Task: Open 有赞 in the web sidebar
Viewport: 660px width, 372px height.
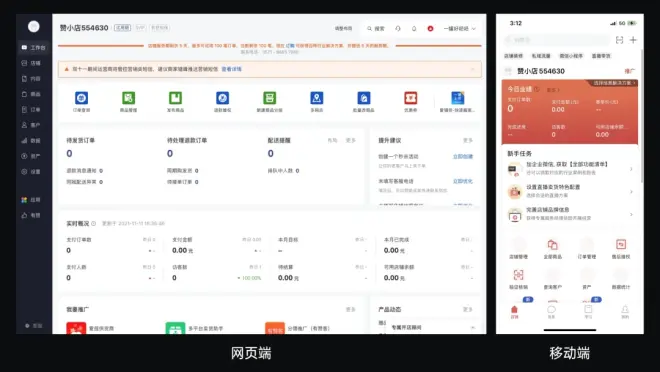Action: (32, 215)
